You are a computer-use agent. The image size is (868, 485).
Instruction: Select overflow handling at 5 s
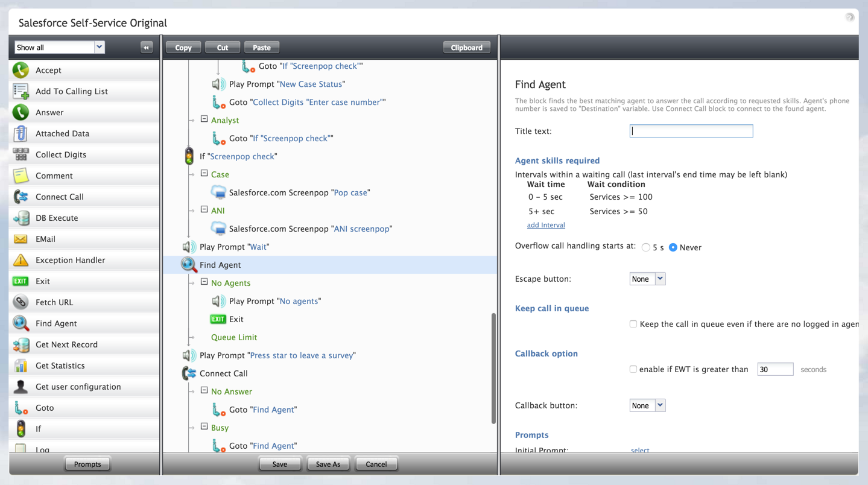click(646, 247)
